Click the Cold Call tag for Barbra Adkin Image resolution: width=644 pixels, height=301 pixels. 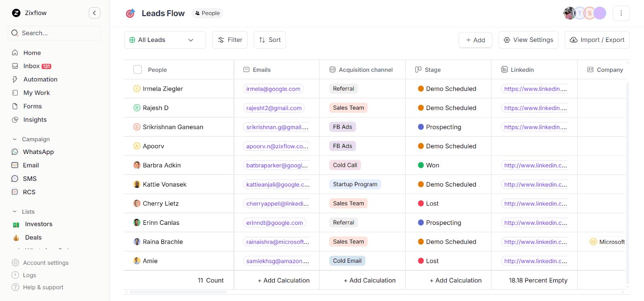pyautogui.click(x=345, y=165)
